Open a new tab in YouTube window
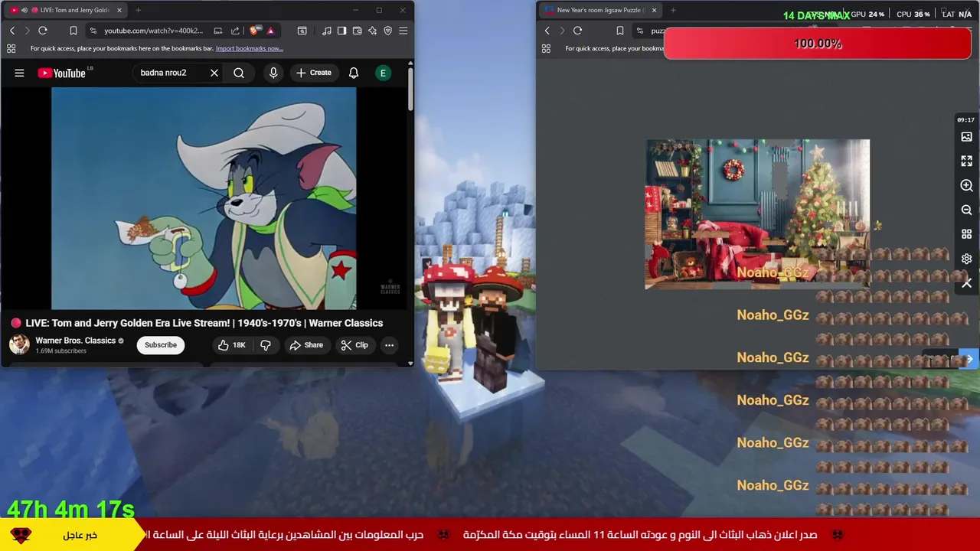 click(x=138, y=10)
